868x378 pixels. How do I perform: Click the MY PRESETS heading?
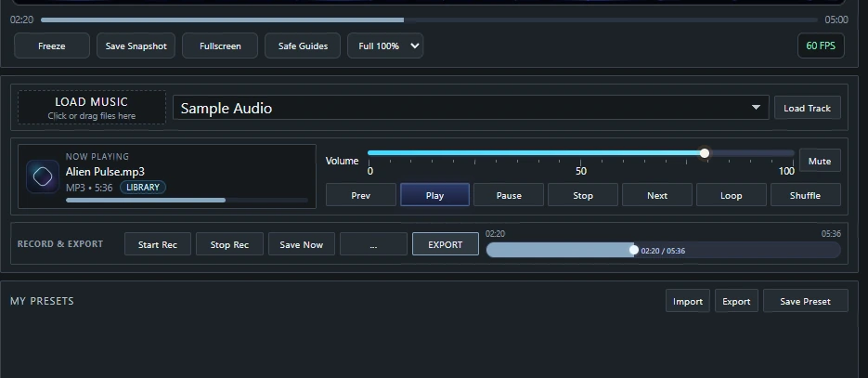pos(42,301)
